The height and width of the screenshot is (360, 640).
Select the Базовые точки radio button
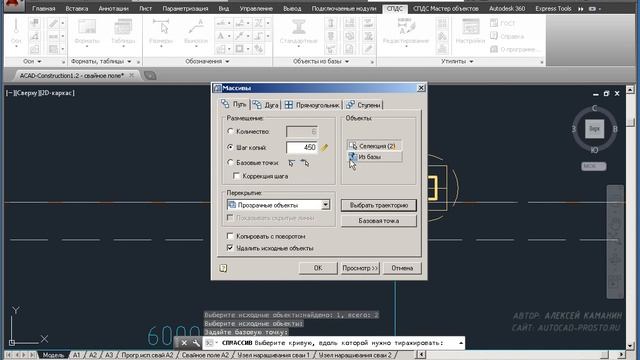click(x=230, y=162)
